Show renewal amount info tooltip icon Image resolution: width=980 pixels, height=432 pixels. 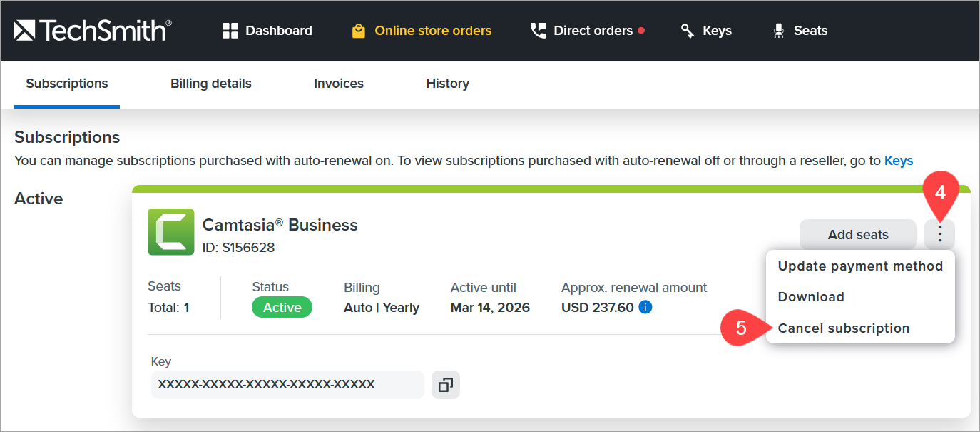click(645, 308)
